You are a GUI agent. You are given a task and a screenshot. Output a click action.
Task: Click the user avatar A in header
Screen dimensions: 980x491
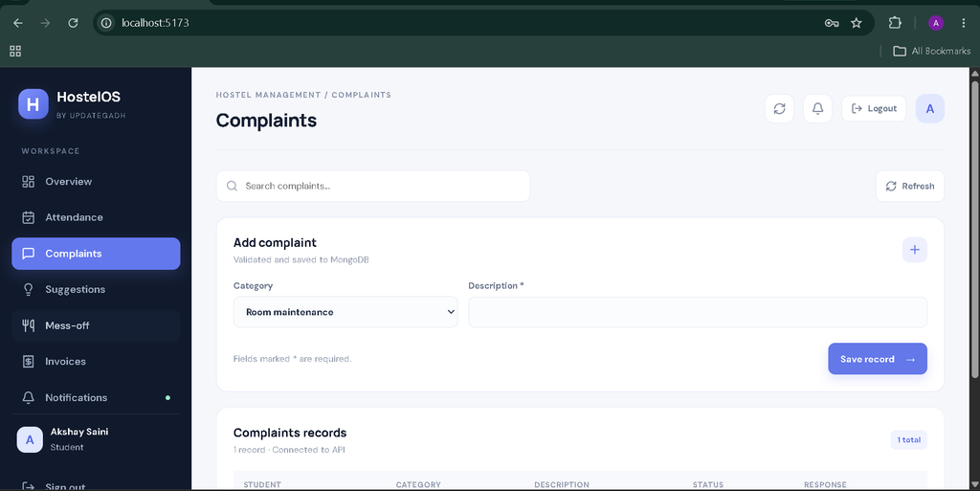coord(930,109)
